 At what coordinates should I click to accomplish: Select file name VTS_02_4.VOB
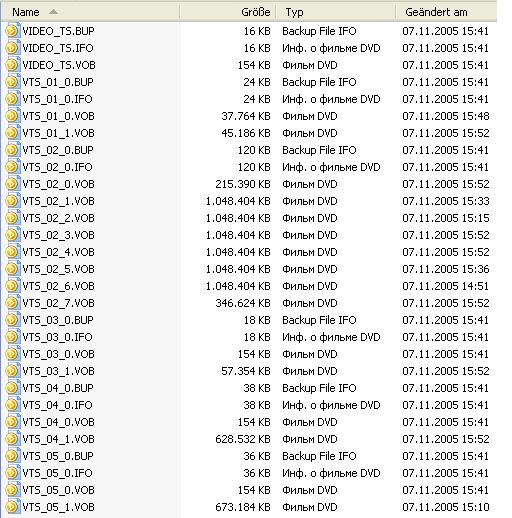[59, 252]
